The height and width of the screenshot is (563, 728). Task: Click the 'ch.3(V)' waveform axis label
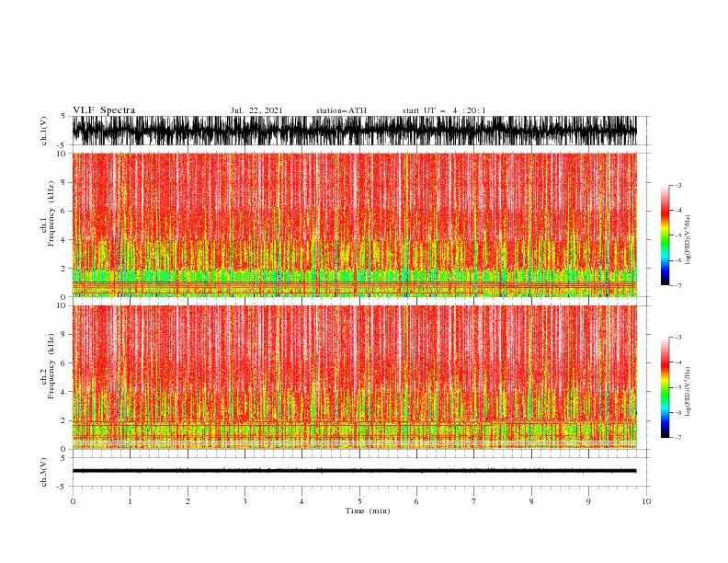point(44,472)
